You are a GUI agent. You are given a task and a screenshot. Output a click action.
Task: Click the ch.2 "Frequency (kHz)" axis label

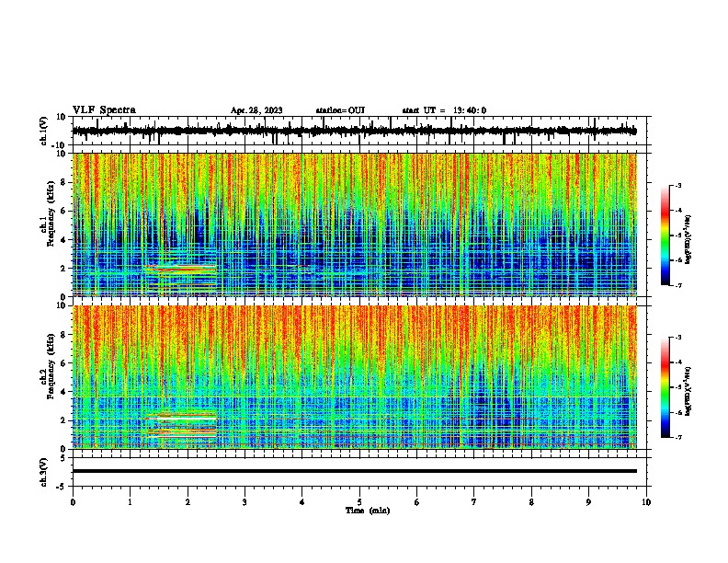[x=50, y=366]
